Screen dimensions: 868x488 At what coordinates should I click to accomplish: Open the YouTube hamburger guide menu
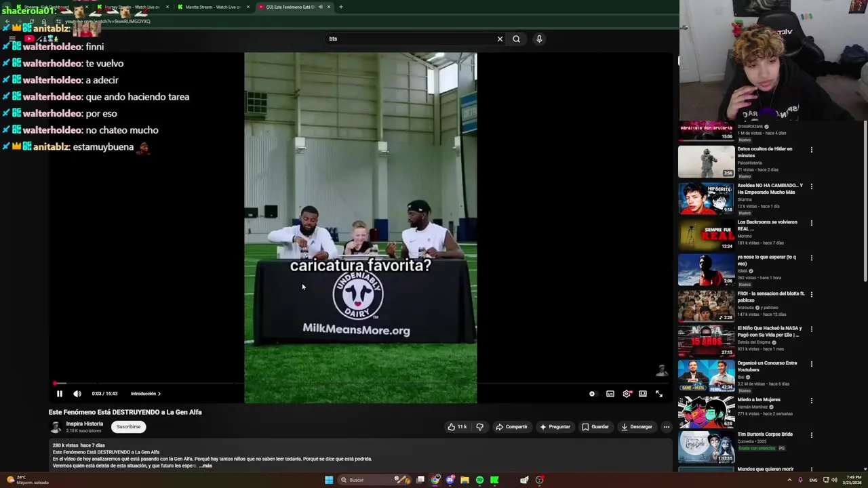tap(12, 39)
